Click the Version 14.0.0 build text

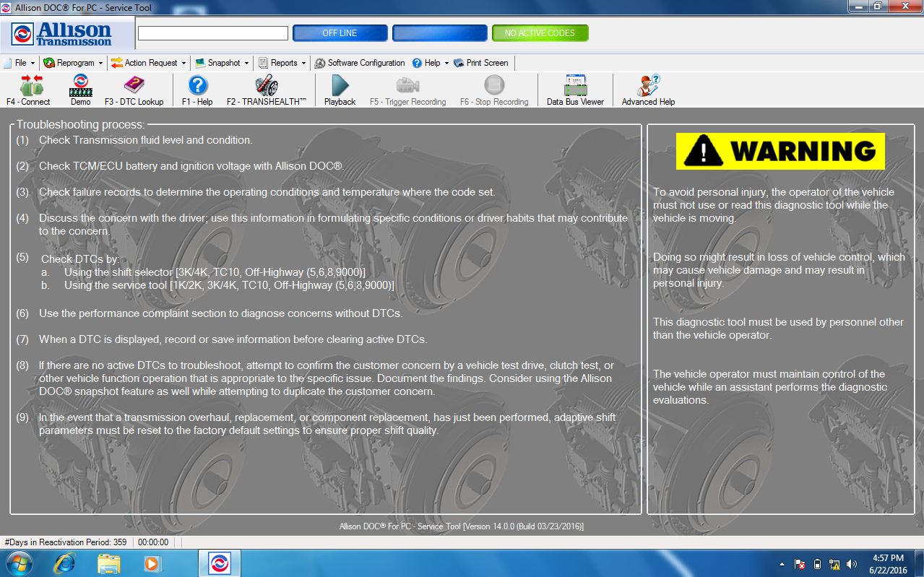pyautogui.click(x=462, y=526)
